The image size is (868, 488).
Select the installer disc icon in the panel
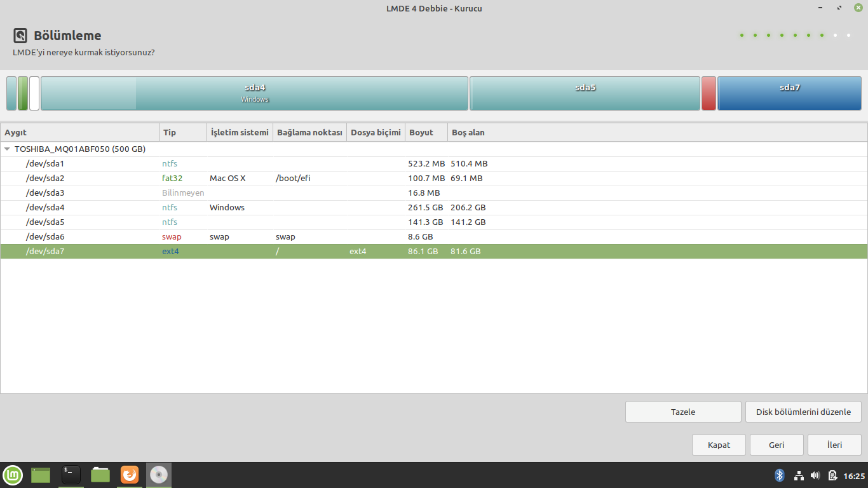click(159, 475)
